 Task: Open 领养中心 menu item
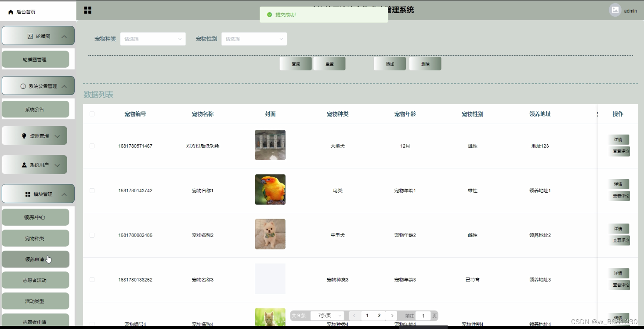coord(35,217)
